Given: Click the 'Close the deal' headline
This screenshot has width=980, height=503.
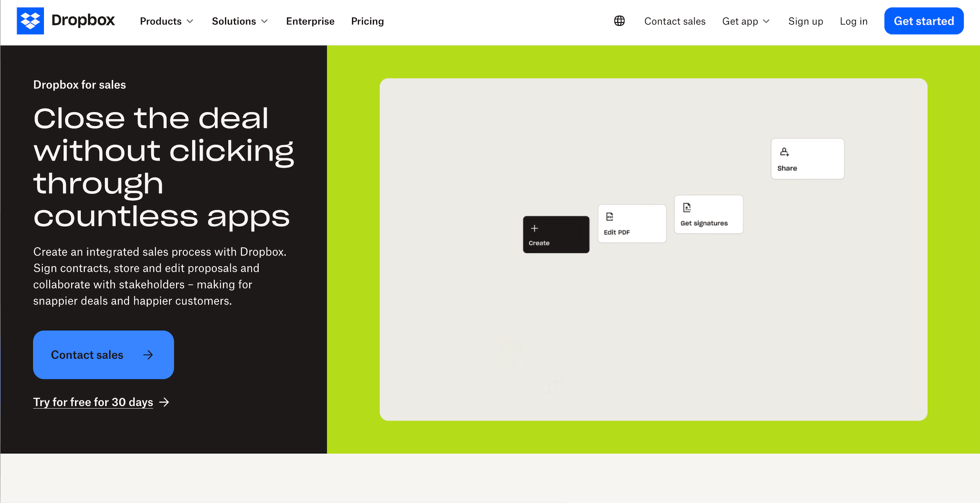Looking at the screenshot, I should (x=164, y=167).
